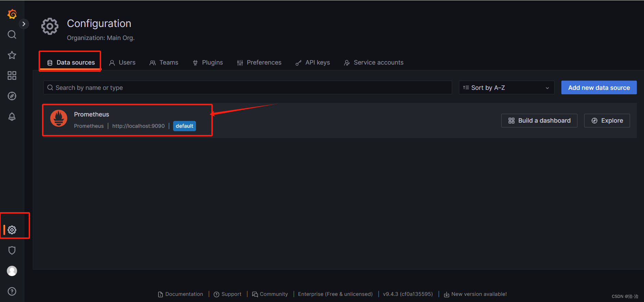Open user profile avatar
644x302 pixels.
[12, 271]
